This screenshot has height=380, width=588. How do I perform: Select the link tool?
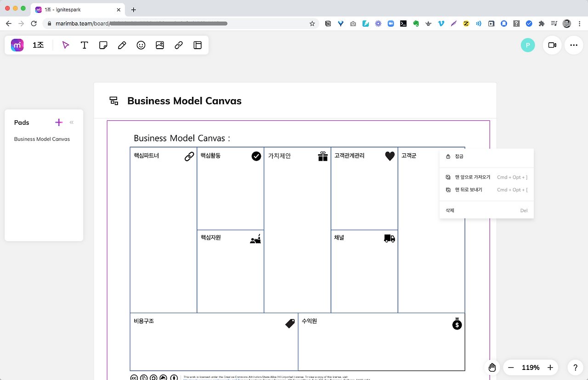[179, 45]
